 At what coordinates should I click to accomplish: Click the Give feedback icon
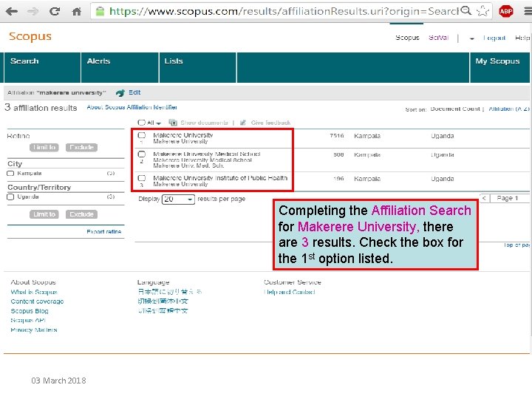[243, 123]
